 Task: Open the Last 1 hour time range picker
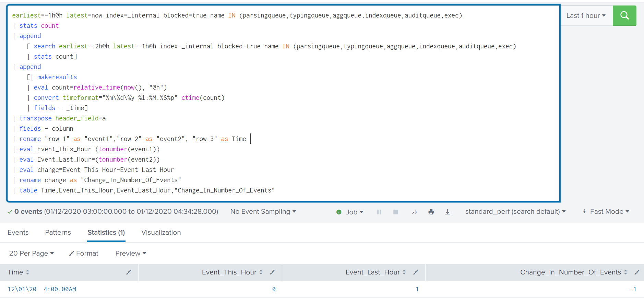[x=586, y=16]
